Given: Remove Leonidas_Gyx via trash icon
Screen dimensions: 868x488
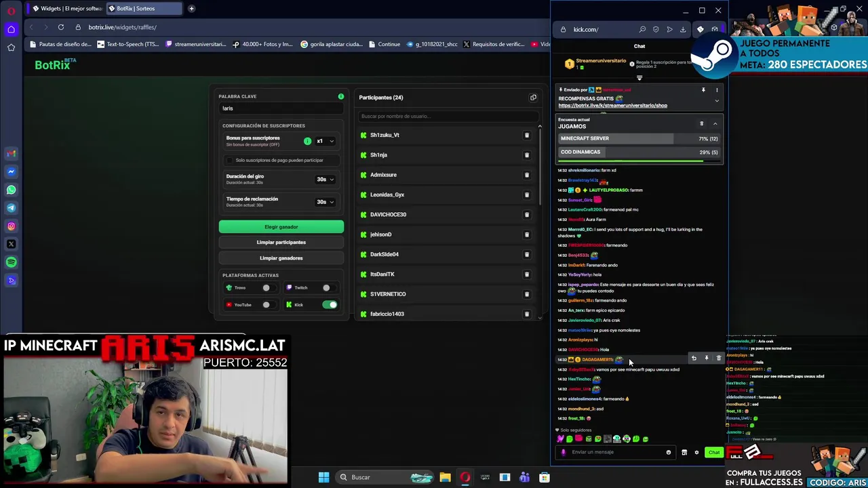Looking at the screenshot, I should (526, 195).
